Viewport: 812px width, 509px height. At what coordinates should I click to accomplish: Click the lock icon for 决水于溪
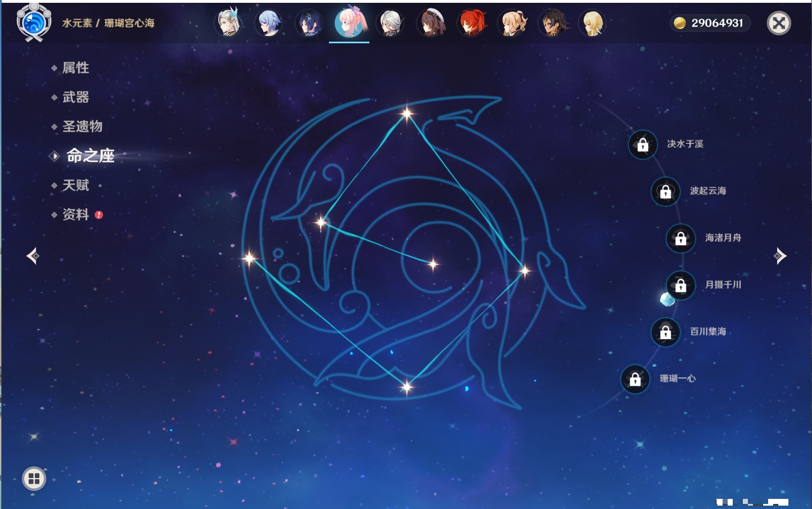[643, 145]
